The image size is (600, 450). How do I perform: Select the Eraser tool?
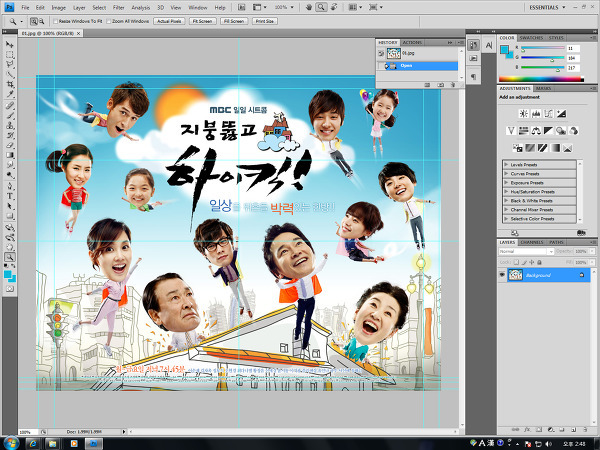(10, 145)
